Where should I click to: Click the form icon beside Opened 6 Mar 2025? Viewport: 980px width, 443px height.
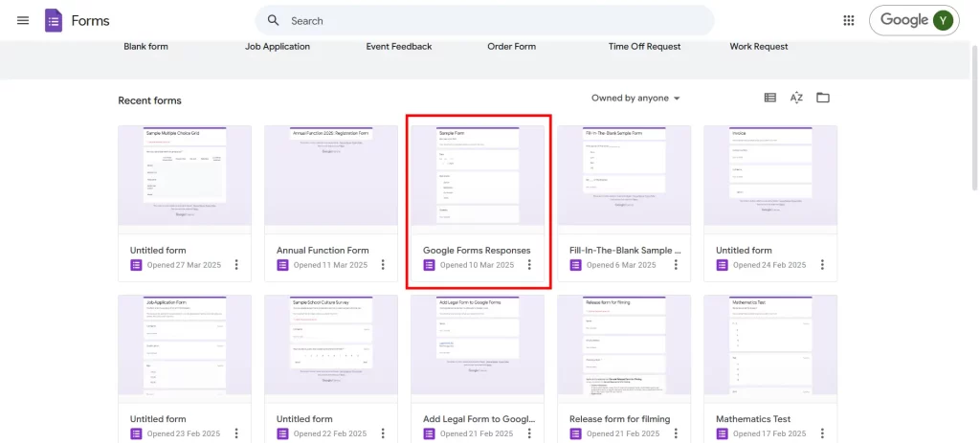click(x=575, y=265)
